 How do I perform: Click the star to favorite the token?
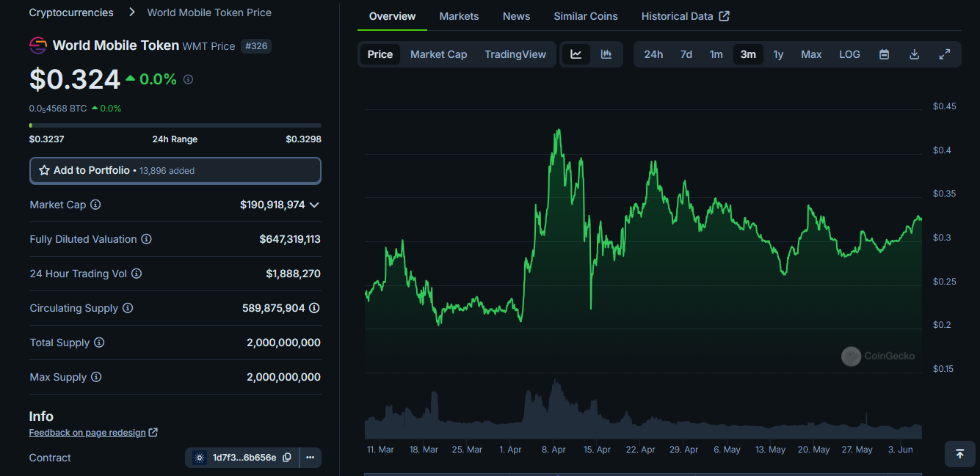click(x=44, y=170)
